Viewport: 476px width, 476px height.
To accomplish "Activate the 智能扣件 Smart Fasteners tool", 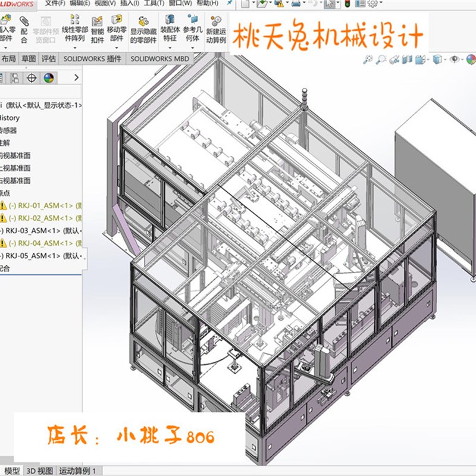I will [x=98, y=30].
